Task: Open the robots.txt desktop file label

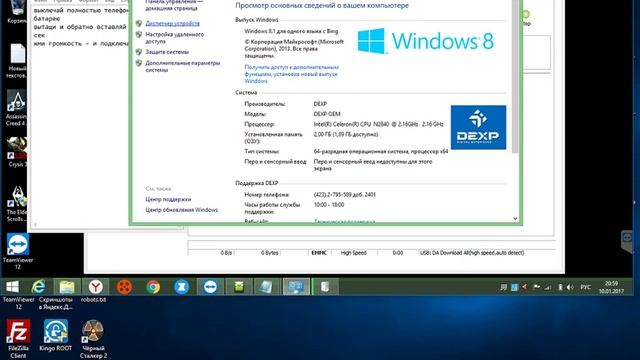Action: 93,300
